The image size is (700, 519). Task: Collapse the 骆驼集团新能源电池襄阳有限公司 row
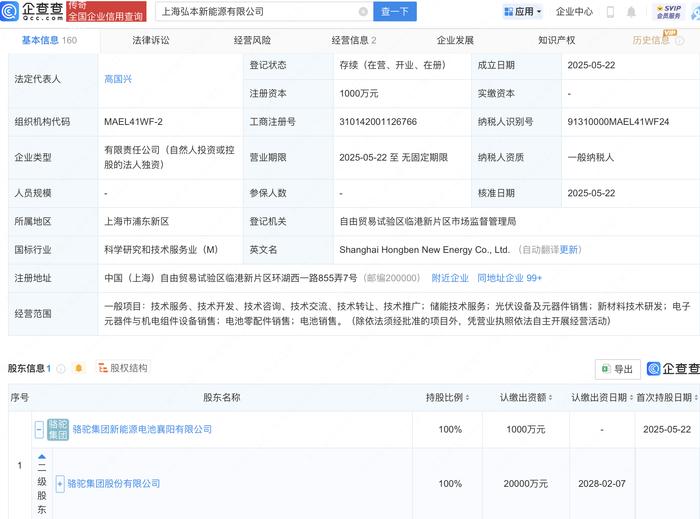point(39,429)
